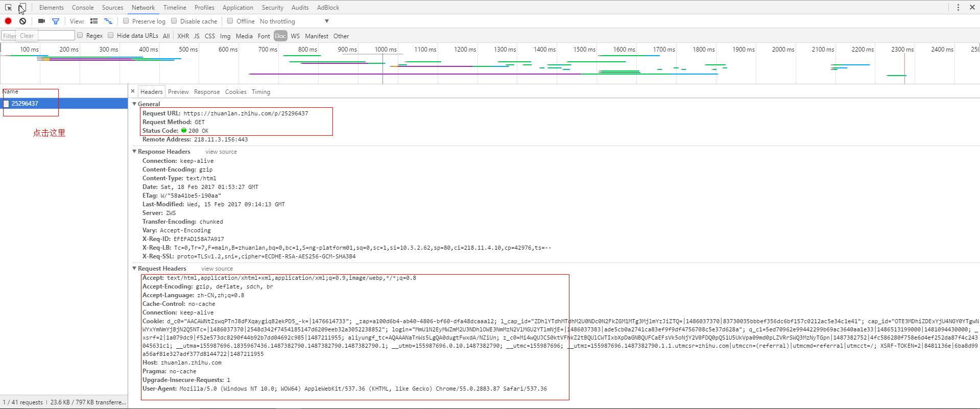Switch to large request rows view

94,21
